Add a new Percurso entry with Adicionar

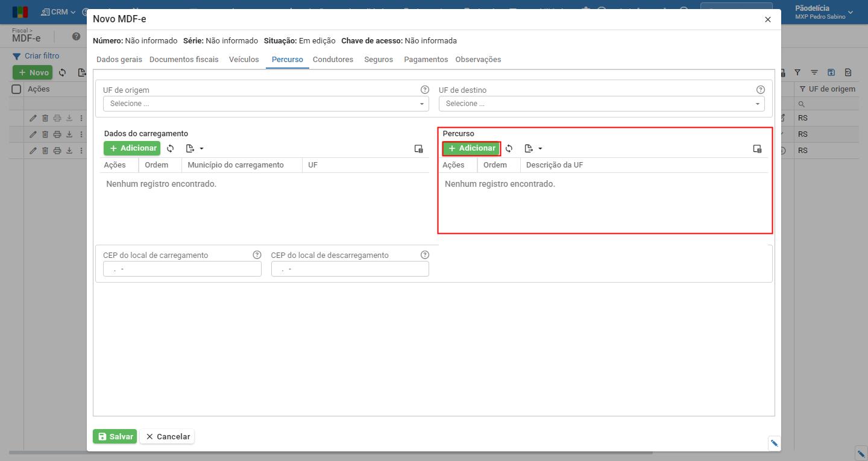tap(471, 148)
